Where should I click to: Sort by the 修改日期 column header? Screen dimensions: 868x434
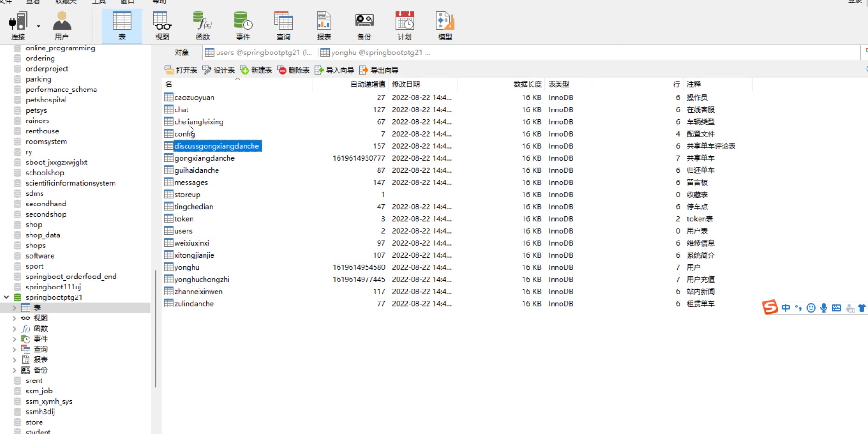coord(423,84)
